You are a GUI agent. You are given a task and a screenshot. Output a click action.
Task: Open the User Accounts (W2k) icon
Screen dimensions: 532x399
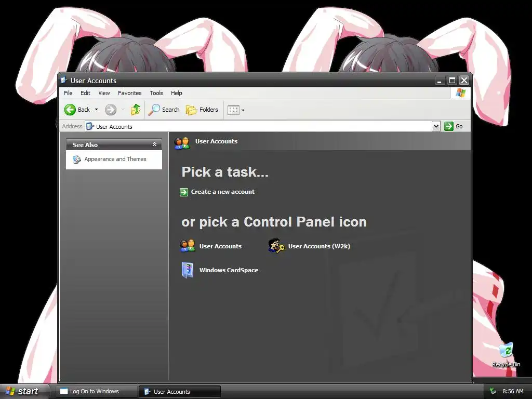276,246
